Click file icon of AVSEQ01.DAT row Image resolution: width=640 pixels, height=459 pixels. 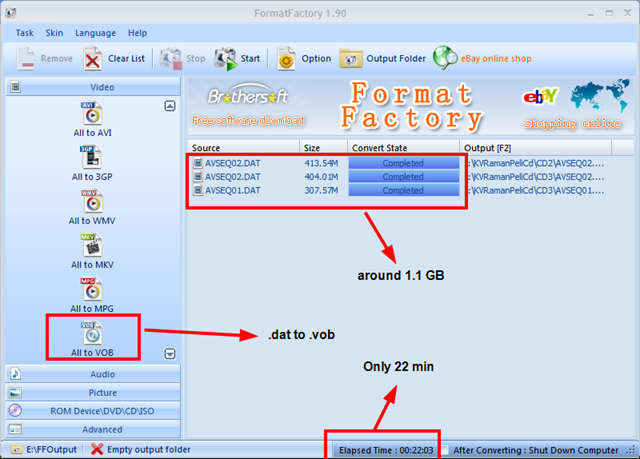(198, 190)
